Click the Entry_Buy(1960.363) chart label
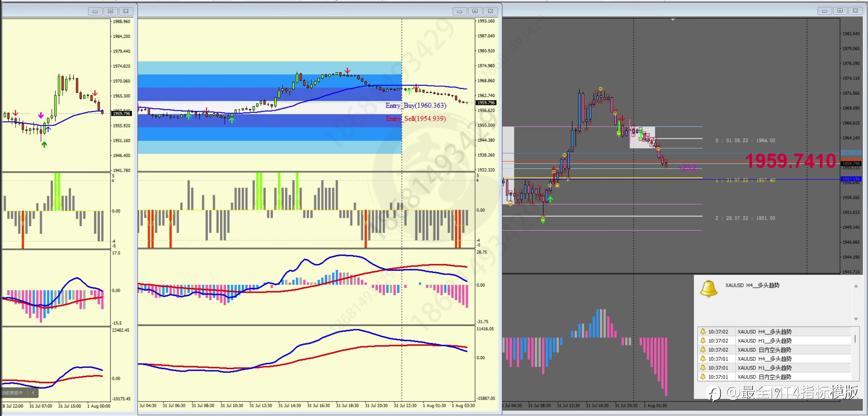Image resolution: width=868 pixels, height=416 pixels. point(416,105)
